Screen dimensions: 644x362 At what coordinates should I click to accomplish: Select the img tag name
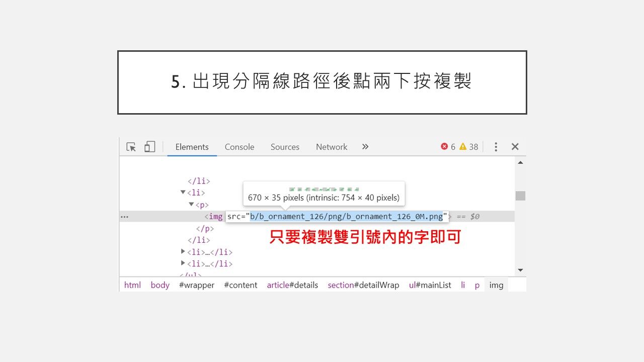point(215,216)
